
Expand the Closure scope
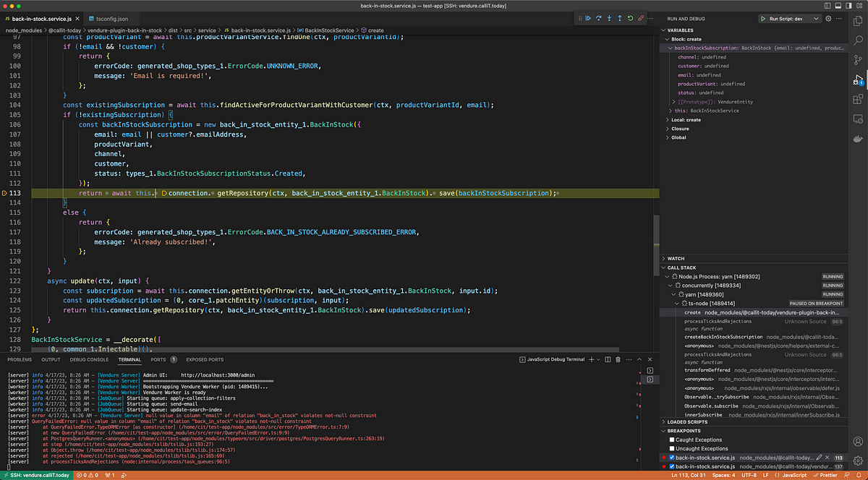[667, 129]
